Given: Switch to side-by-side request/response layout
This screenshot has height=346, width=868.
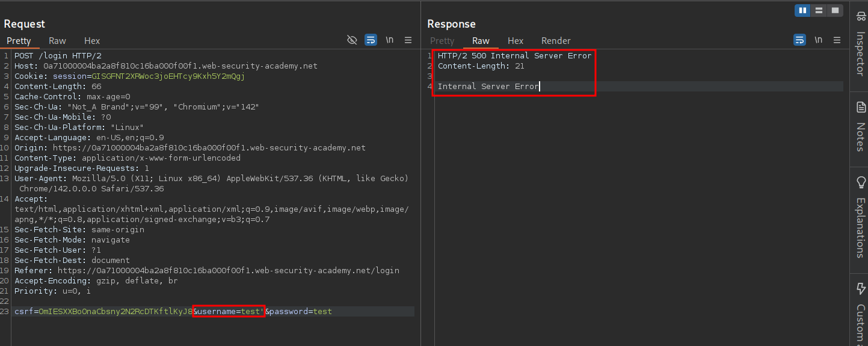Looking at the screenshot, I should (802, 10).
